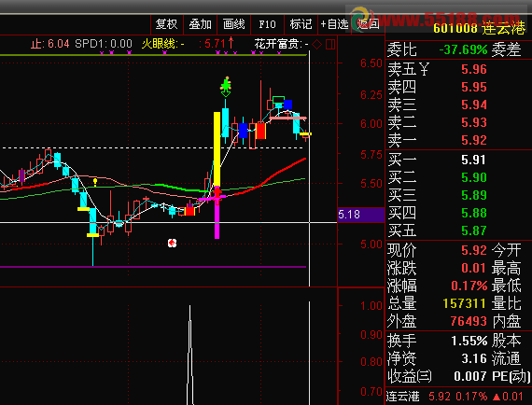Click 收益(三) value 0.007
Viewport: 532px width, 405px height.
pos(470,376)
